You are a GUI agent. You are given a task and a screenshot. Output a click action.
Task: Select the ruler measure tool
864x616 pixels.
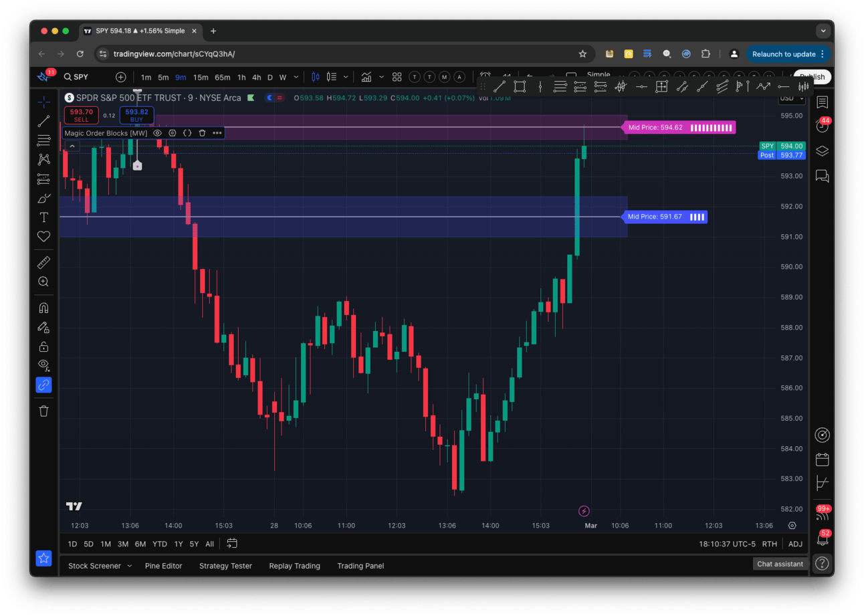coord(43,263)
